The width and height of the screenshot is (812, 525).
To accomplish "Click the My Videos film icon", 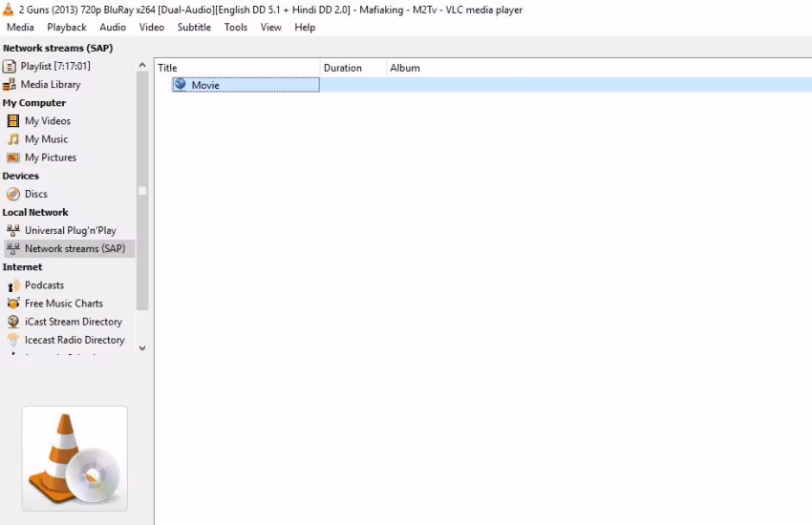I will click(x=13, y=121).
